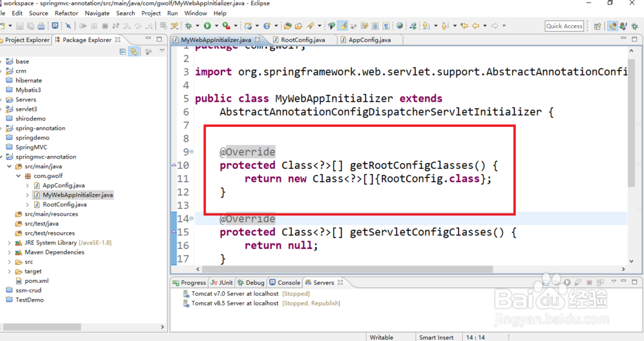
Task: Switch to AppConfig.java editor tab
Action: point(369,40)
